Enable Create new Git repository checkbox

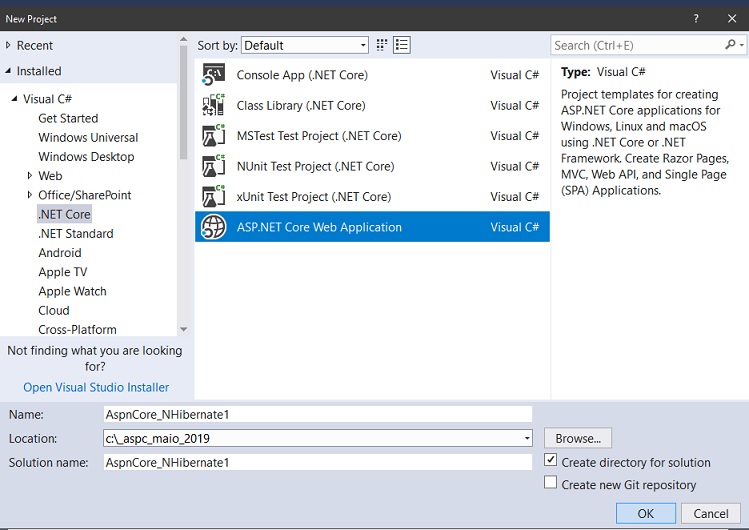[x=550, y=482]
